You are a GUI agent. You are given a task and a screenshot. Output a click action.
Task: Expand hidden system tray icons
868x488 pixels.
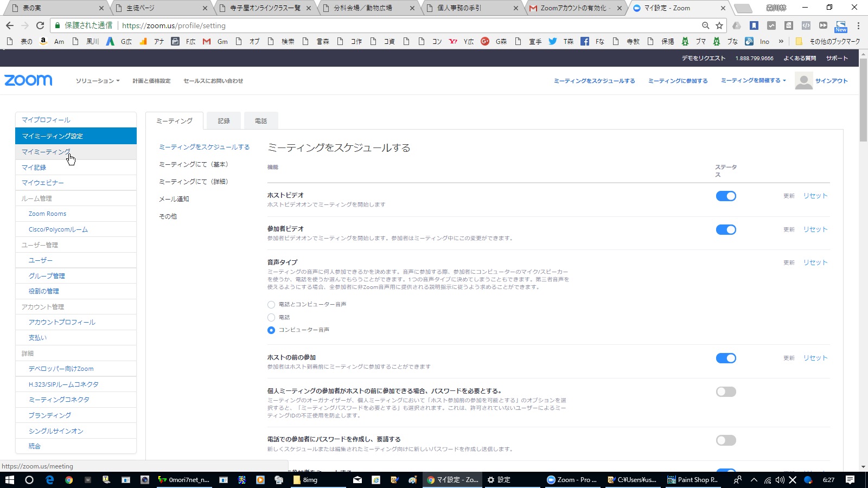click(754, 480)
